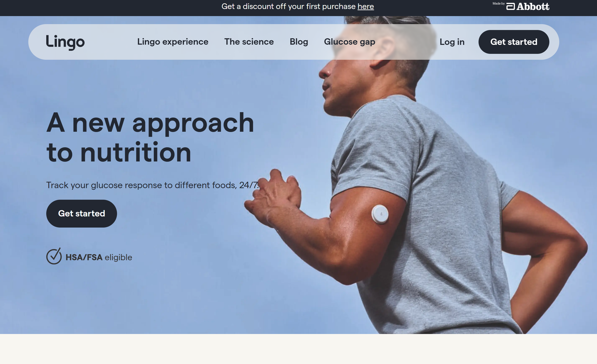Click Get started button below the glucose tagline
The image size is (597, 364).
[x=82, y=214]
